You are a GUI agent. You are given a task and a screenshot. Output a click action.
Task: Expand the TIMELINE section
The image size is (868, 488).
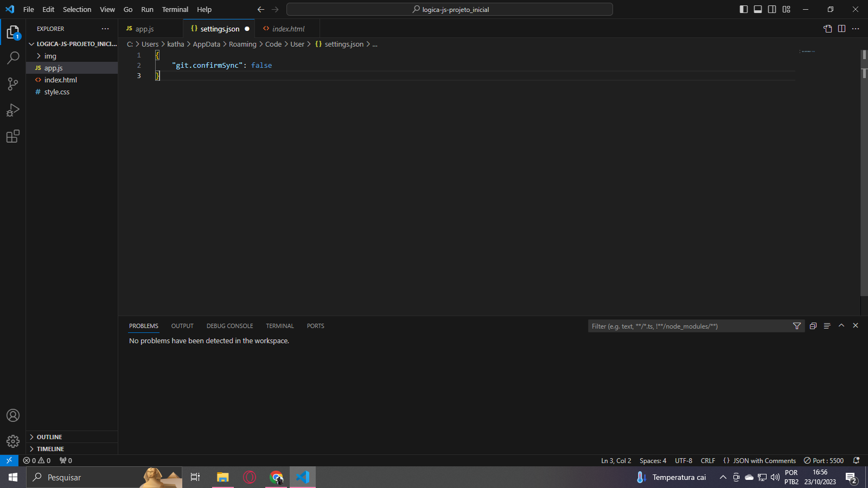pyautogui.click(x=72, y=449)
